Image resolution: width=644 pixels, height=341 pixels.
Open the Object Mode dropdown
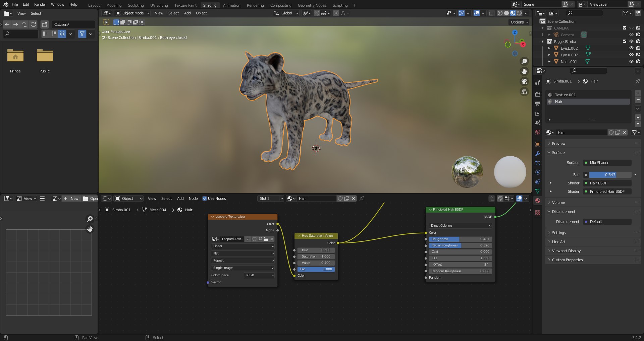coord(132,13)
